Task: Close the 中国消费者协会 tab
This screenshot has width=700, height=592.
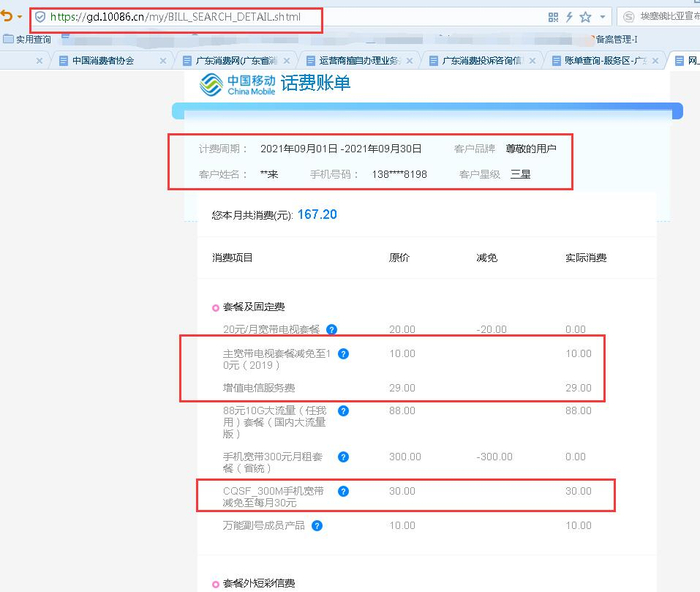Action: tap(163, 61)
